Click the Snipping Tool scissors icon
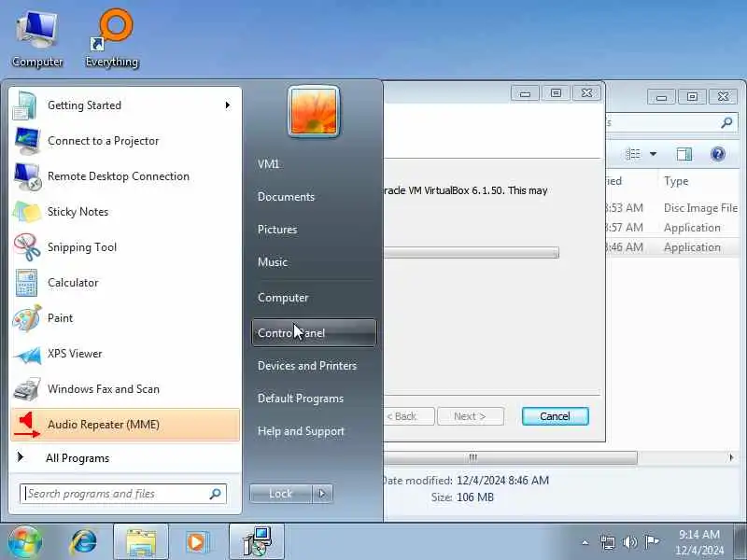The height and width of the screenshot is (560, 747). [x=27, y=247]
